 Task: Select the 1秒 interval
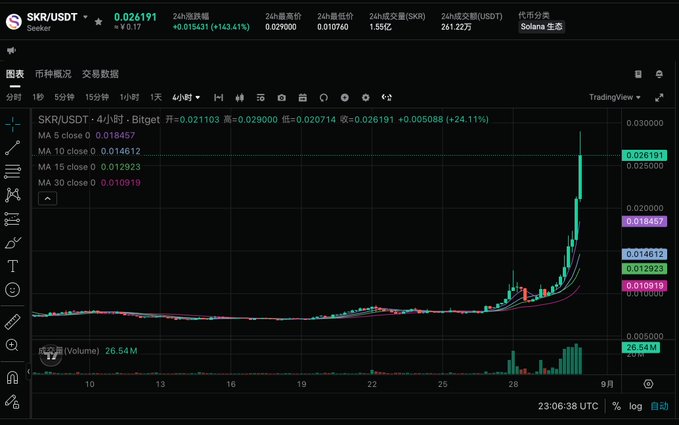coord(38,97)
